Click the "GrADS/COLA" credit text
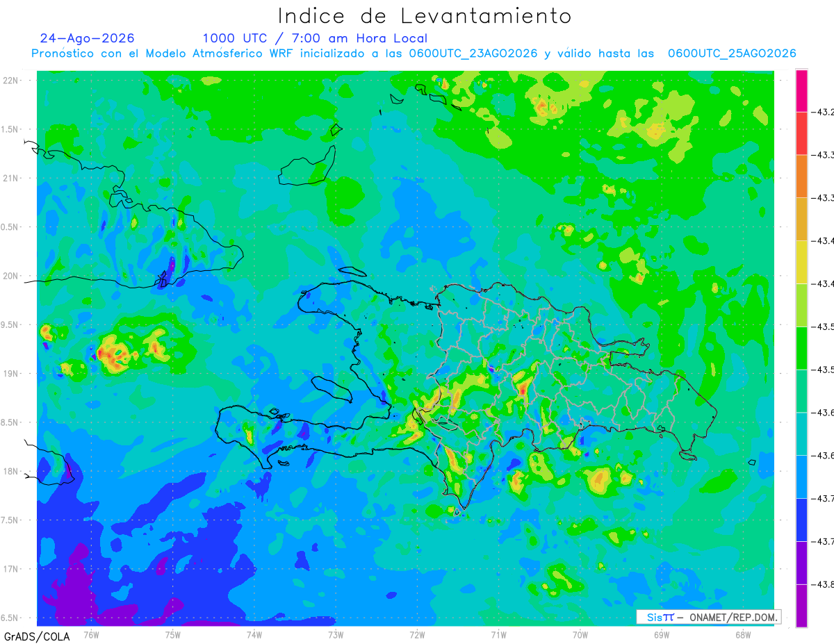Image resolution: width=834 pixels, height=644 pixels. [x=37, y=636]
